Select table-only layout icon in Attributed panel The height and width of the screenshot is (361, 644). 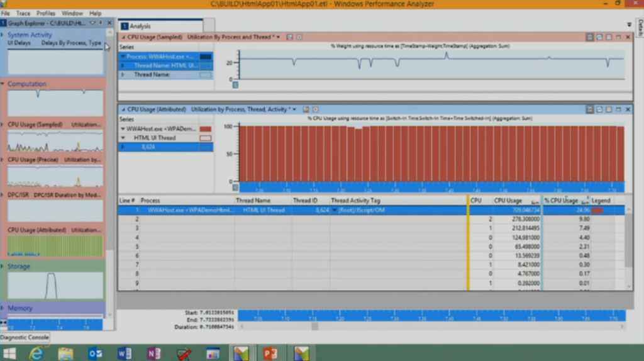(609, 109)
